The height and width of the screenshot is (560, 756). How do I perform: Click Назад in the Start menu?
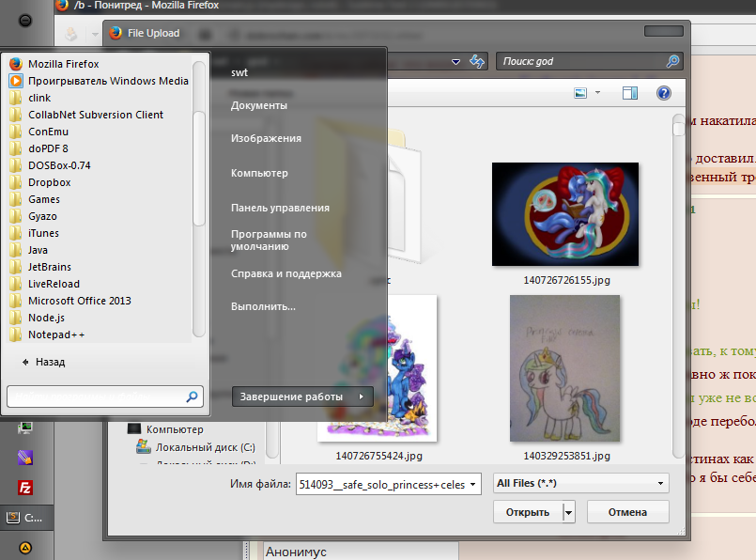44,362
